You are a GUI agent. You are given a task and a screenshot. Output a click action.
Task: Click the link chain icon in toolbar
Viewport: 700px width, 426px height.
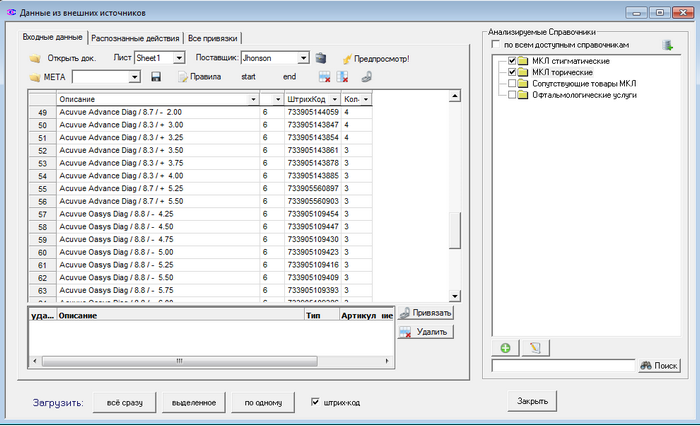click(x=366, y=77)
